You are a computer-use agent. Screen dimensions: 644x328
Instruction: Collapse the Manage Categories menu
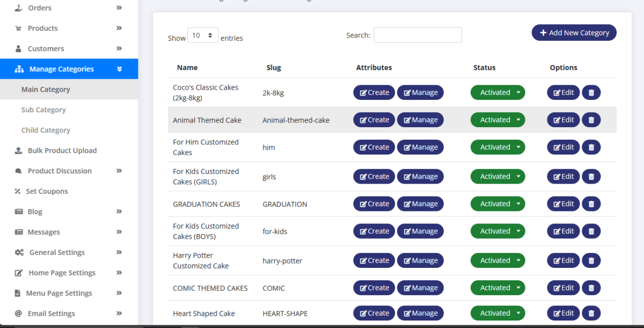119,69
